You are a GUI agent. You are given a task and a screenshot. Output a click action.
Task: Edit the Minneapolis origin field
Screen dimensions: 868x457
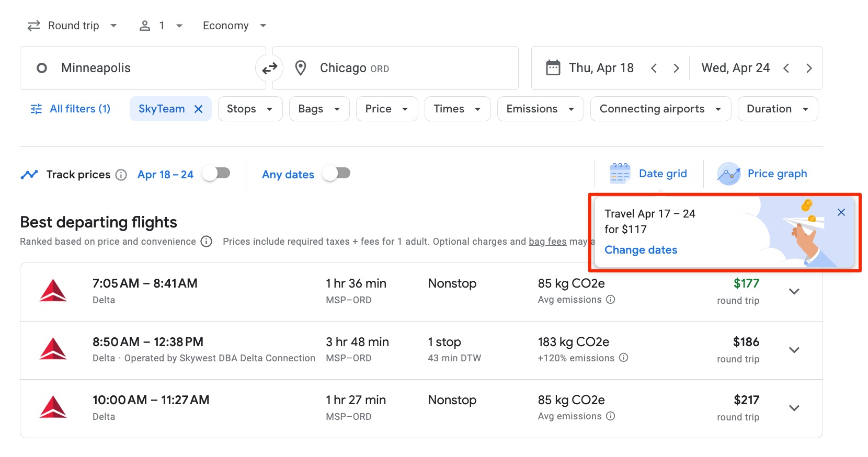tap(143, 68)
